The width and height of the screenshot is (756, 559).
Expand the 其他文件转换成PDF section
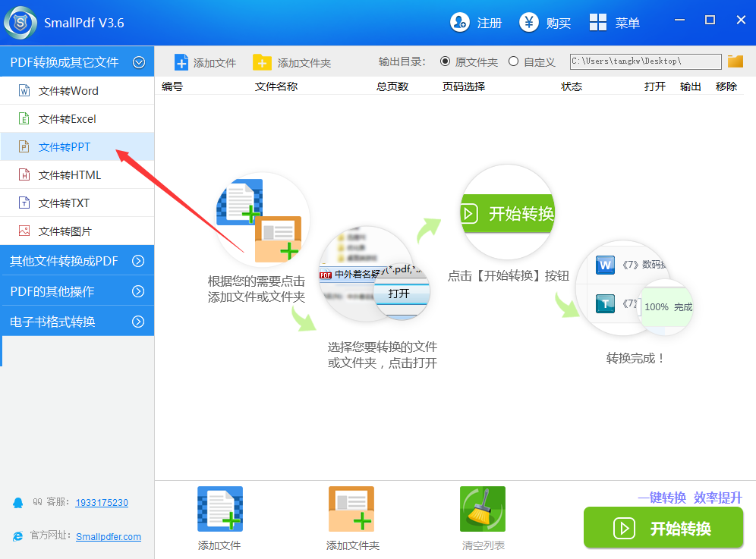click(77, 261)
